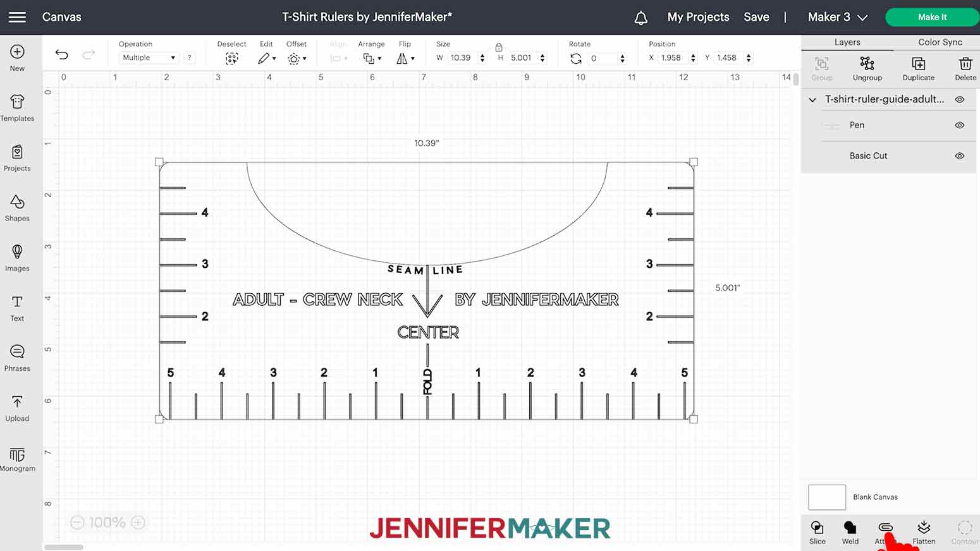Image resolution: width=980 pixels, height=551 pixels.
Task: Select the Pen layer row
Action: [x=890, y=125]
